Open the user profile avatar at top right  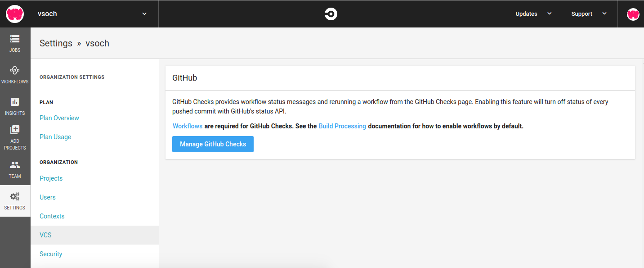point(633,14)
